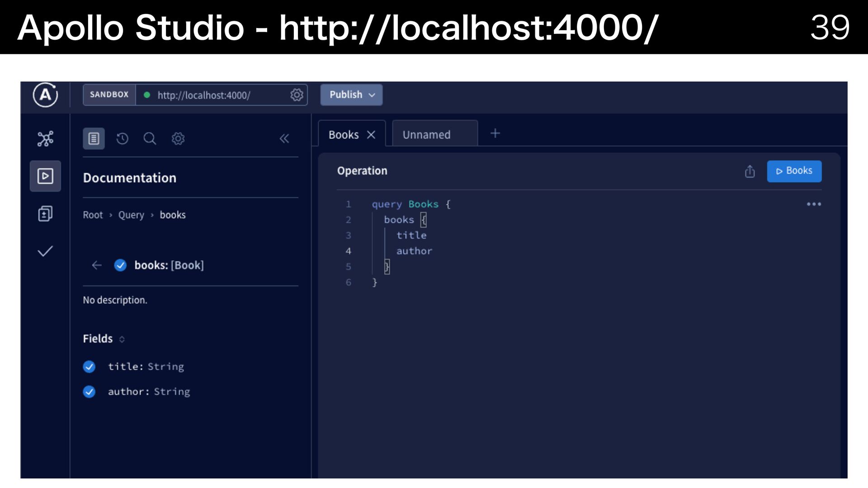Navigate to Query in breadcrumb
868x488 pixels.
(x=131, y=215)
